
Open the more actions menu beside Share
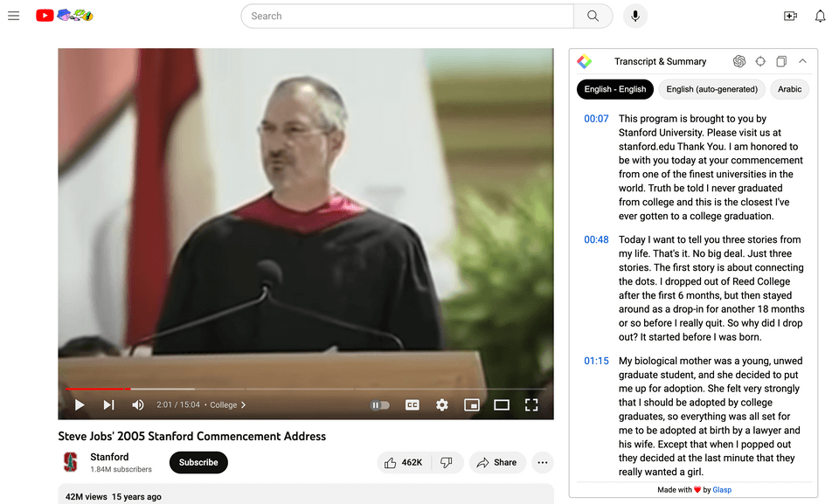(543, 463)
